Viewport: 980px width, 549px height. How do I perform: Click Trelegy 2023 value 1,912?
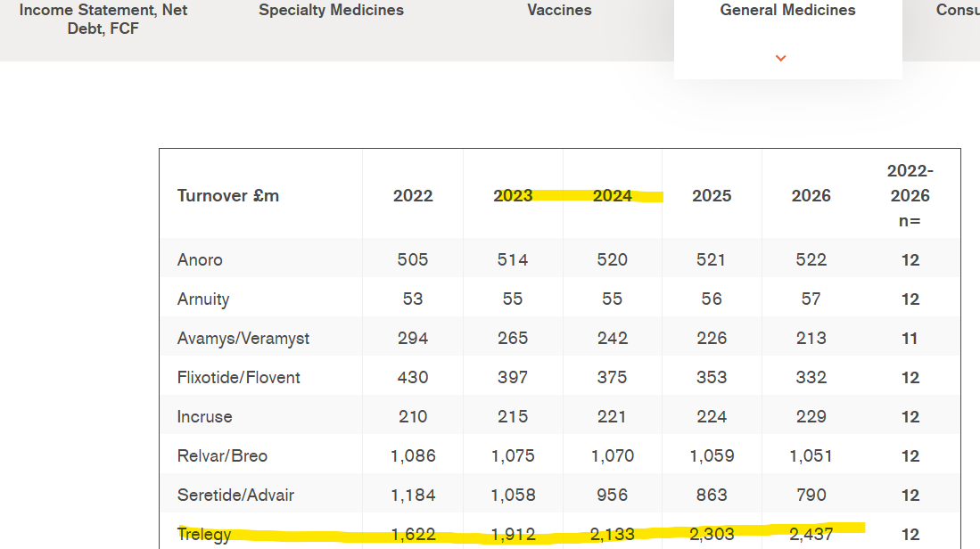coord(513,535)
